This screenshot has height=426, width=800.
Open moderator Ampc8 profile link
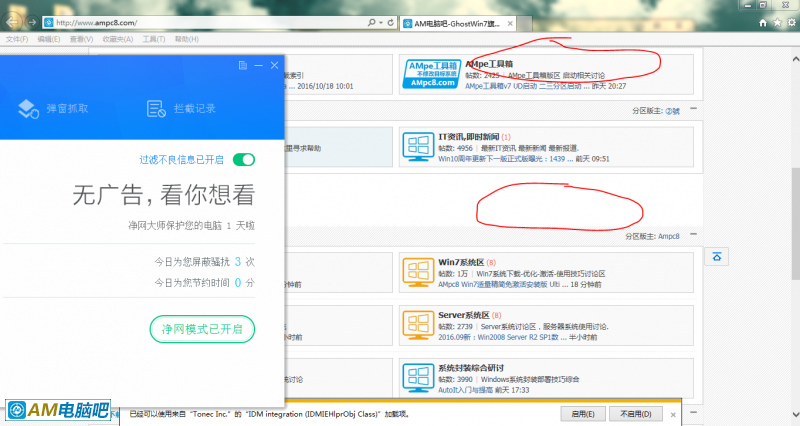(668, 237)
